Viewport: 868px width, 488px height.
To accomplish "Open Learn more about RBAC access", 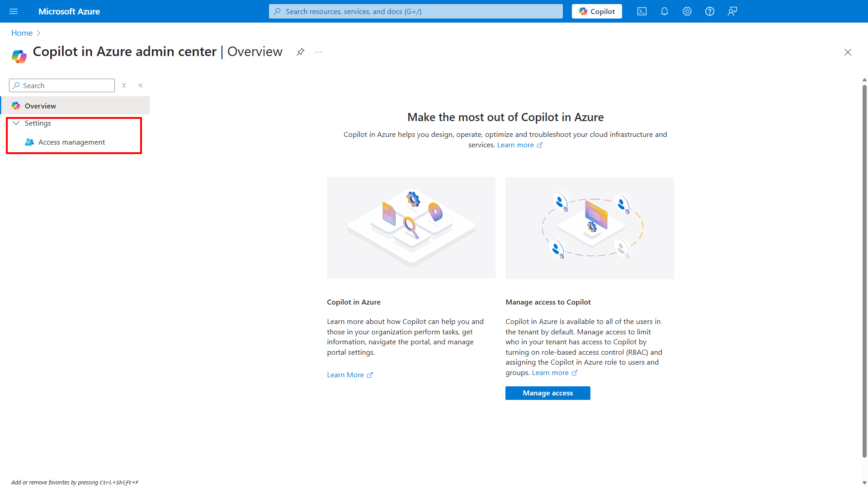I will (551, 372).
